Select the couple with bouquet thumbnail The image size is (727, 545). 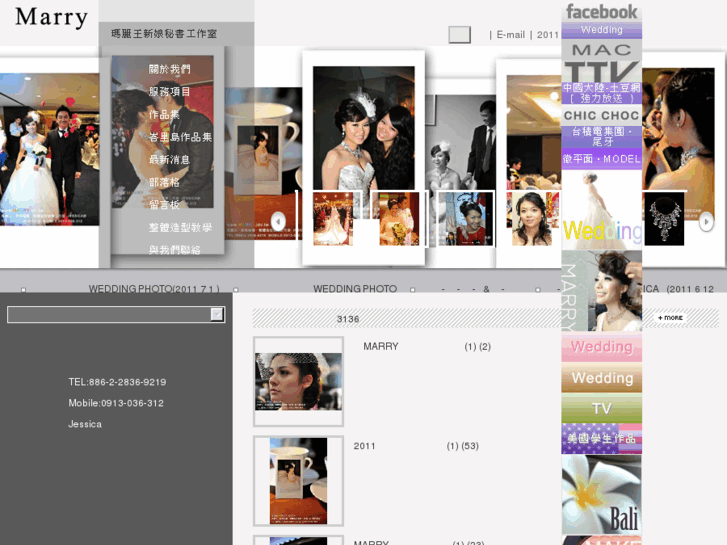click(x=399, y=218)
